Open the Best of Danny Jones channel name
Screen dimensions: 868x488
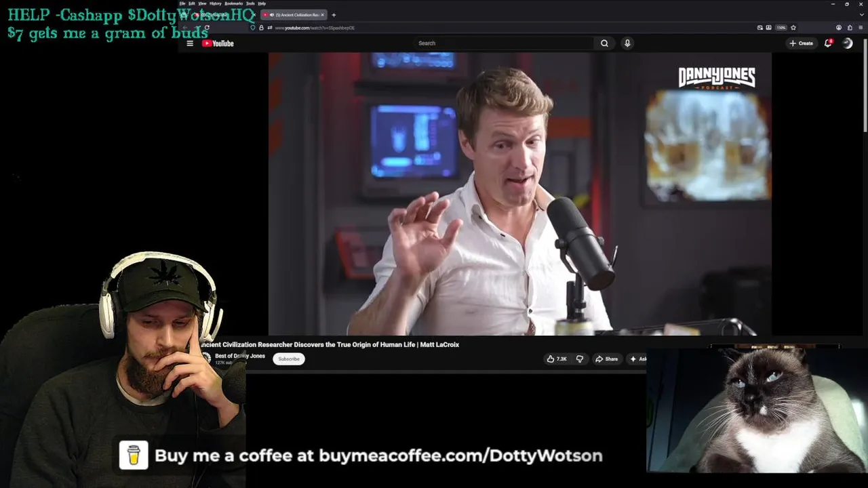tap(240, 356)
